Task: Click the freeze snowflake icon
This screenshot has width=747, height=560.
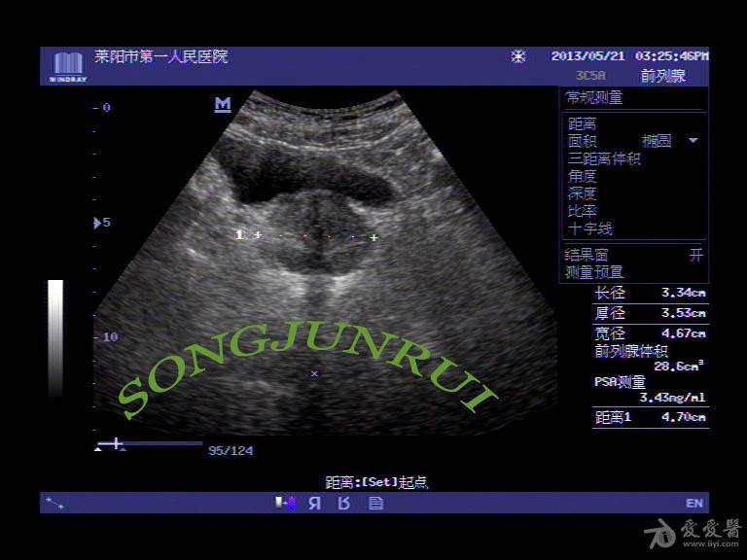Action: tap(517, 56)
